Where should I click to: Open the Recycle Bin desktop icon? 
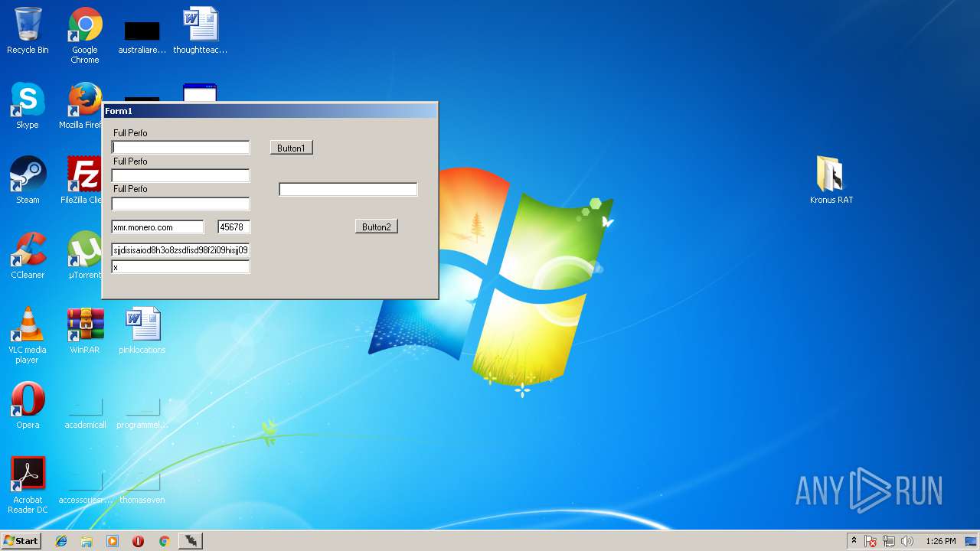click(x=28, y=31)
